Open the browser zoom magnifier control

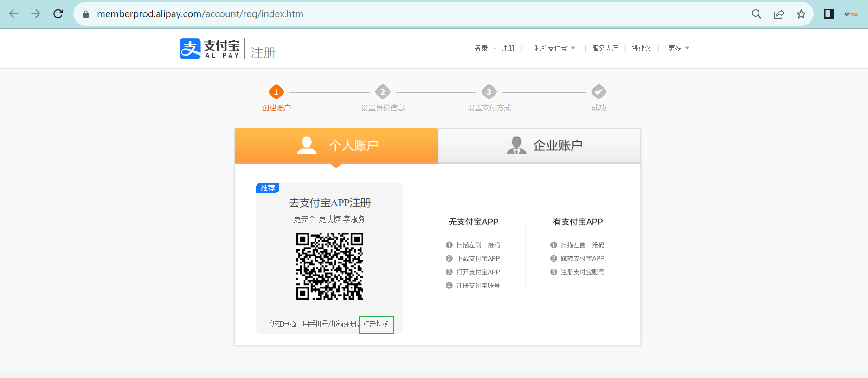[x=757, y=14]
